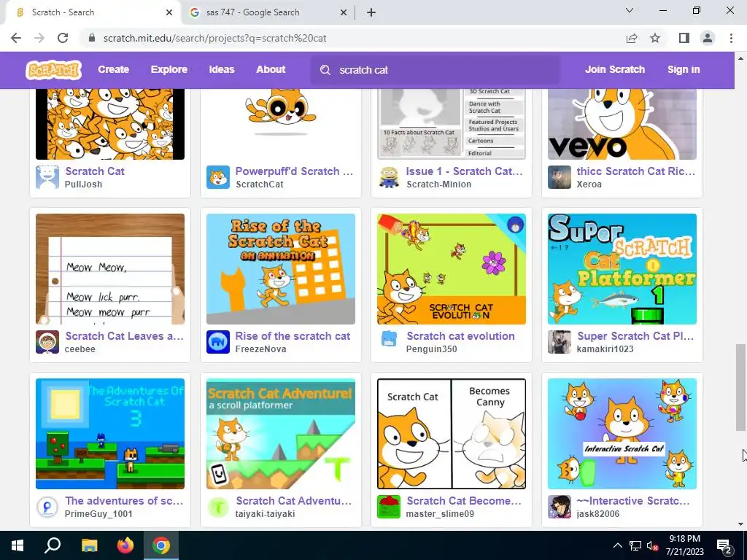The height and width of the screenshot is (560, 747).
Task: Close the sas 747 Google Search tab
Action: [344, 12]
